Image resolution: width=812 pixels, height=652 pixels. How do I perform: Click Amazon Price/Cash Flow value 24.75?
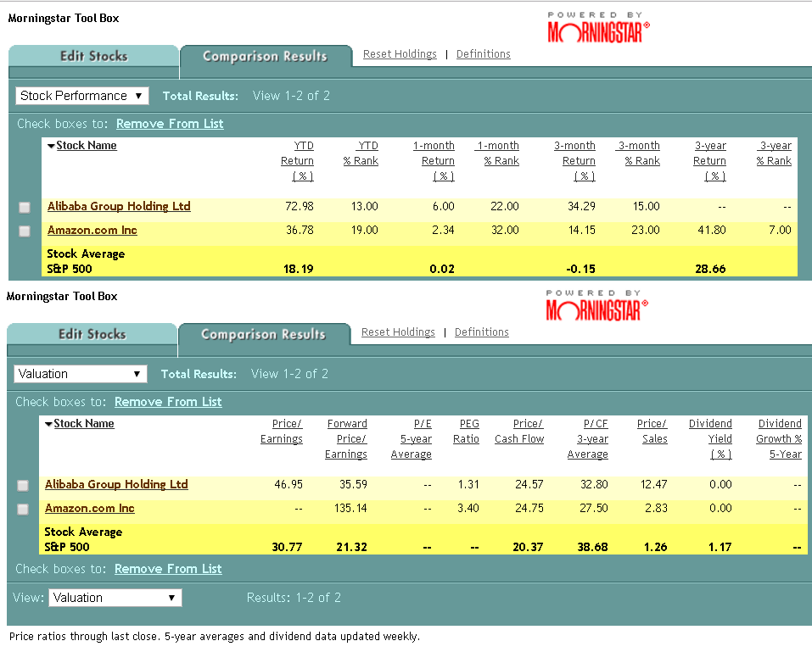point(529,508)
